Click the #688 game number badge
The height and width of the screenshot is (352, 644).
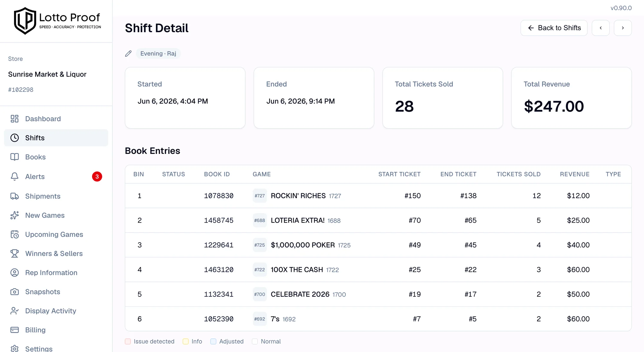click(x=260, y=220)
